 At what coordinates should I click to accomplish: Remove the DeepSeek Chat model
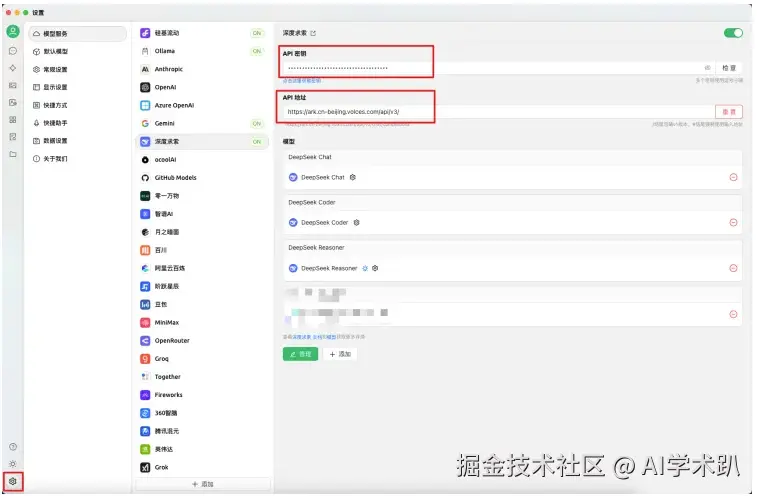point(733,177)
